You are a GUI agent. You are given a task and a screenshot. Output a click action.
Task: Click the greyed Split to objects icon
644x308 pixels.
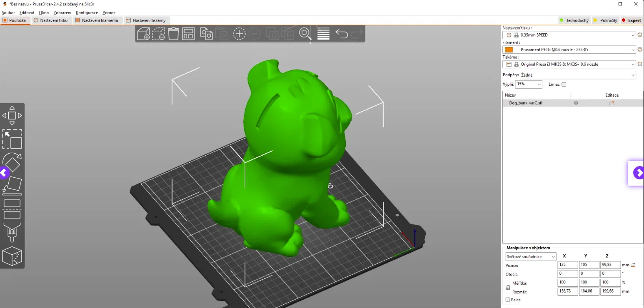(x=272, y=34)
